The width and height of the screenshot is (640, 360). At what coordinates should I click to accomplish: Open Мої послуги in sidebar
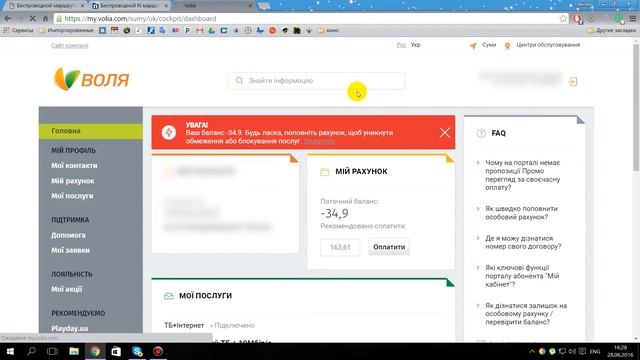[x=72, y=196]
